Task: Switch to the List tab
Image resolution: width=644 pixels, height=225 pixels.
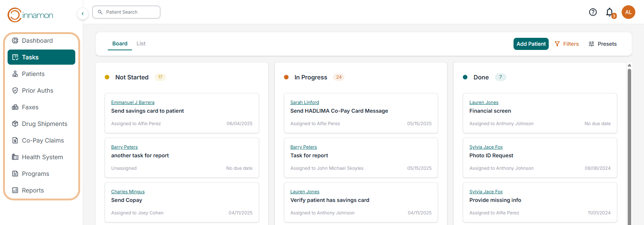Action: coord(141,43)
